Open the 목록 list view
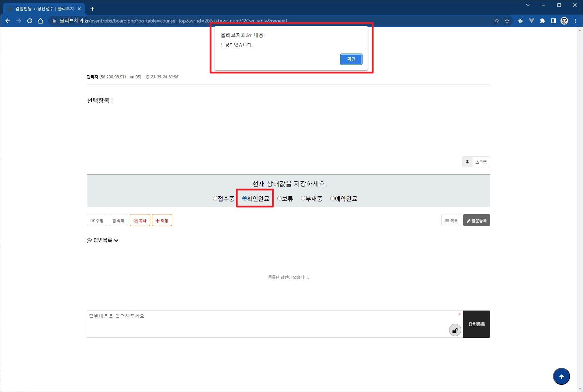Screen dimensions: 583x392 (x=451, y=221)
